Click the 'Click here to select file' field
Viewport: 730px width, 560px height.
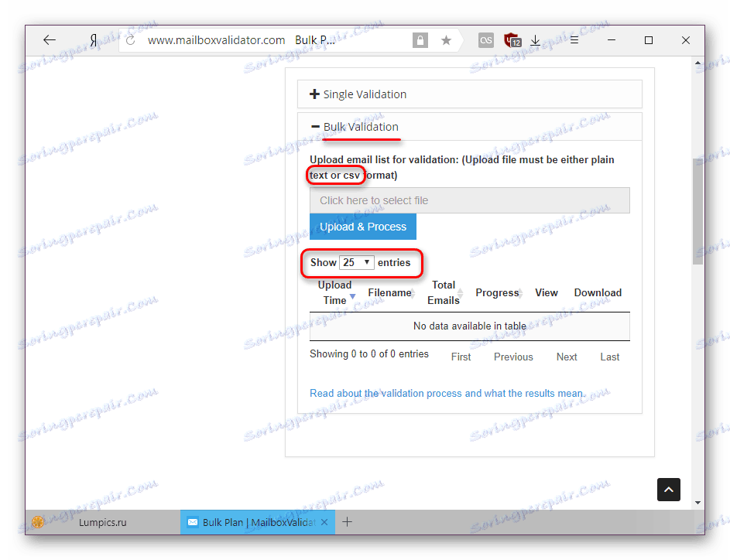pos(470,200)
